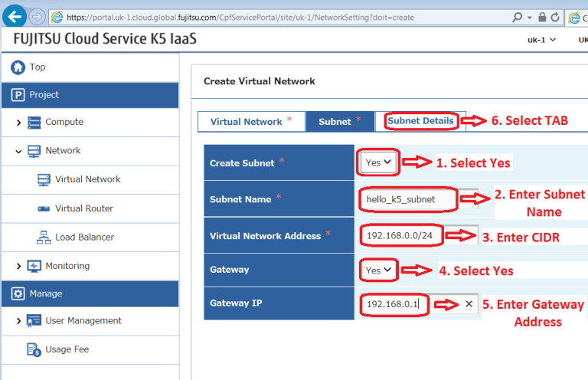Click the Create Virtual Network heading

(259, 81)
